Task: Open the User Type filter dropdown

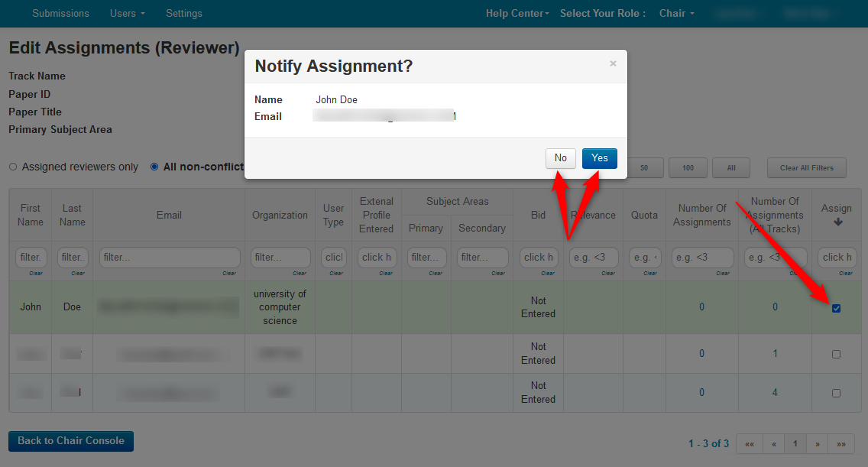Action: click(334, 258)
